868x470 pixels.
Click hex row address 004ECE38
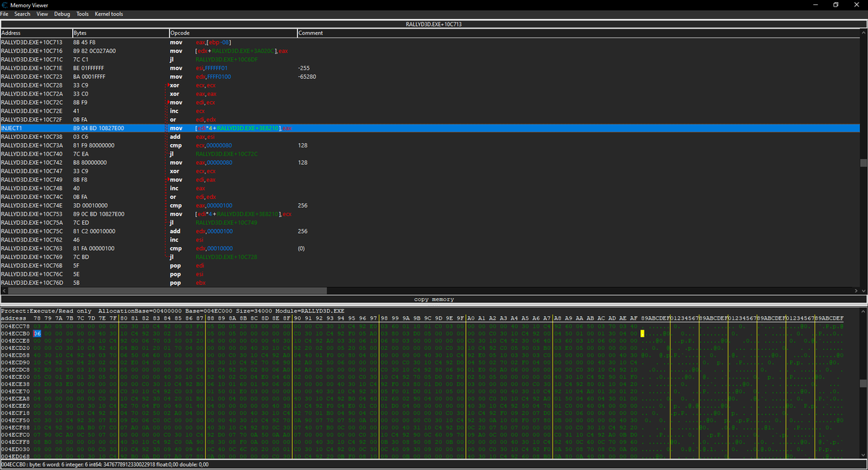click(x=14, y=384)
